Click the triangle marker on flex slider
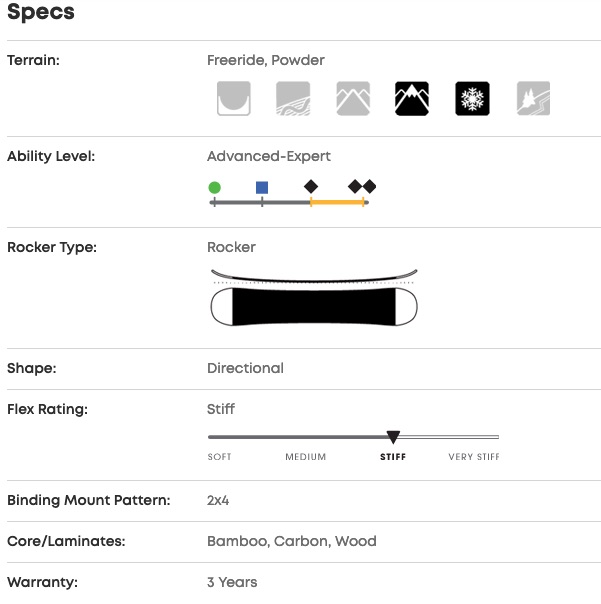 click(x=393, y=436)
